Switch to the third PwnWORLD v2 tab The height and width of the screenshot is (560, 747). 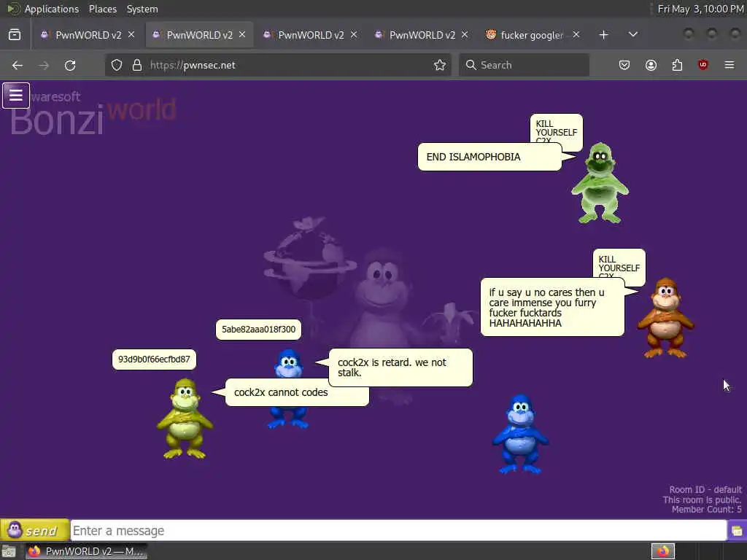click(311, 35)
